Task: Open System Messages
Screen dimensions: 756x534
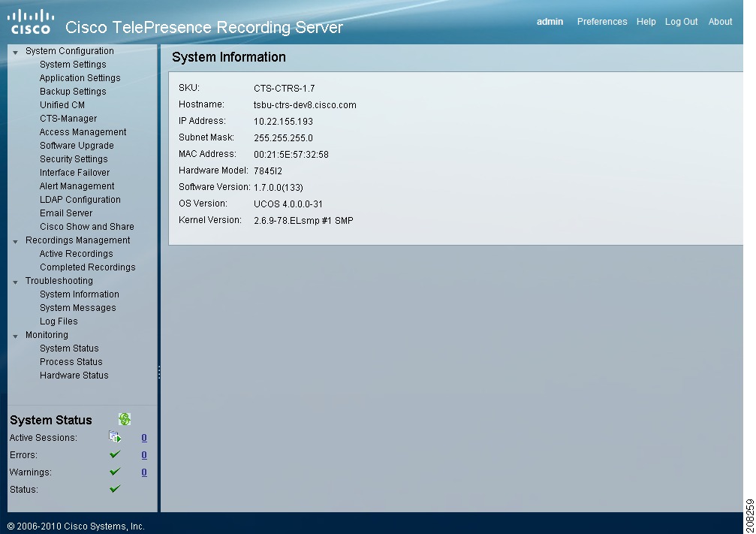Action: (78, 307)
